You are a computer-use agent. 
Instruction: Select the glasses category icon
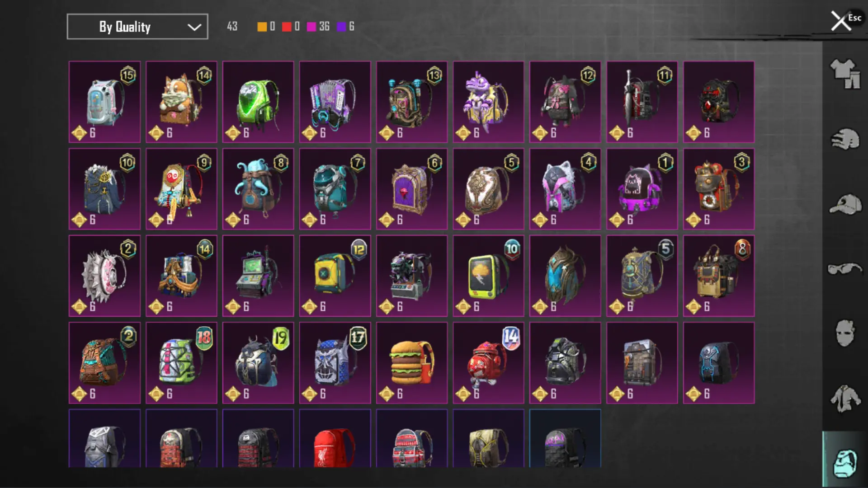(845, 269)
